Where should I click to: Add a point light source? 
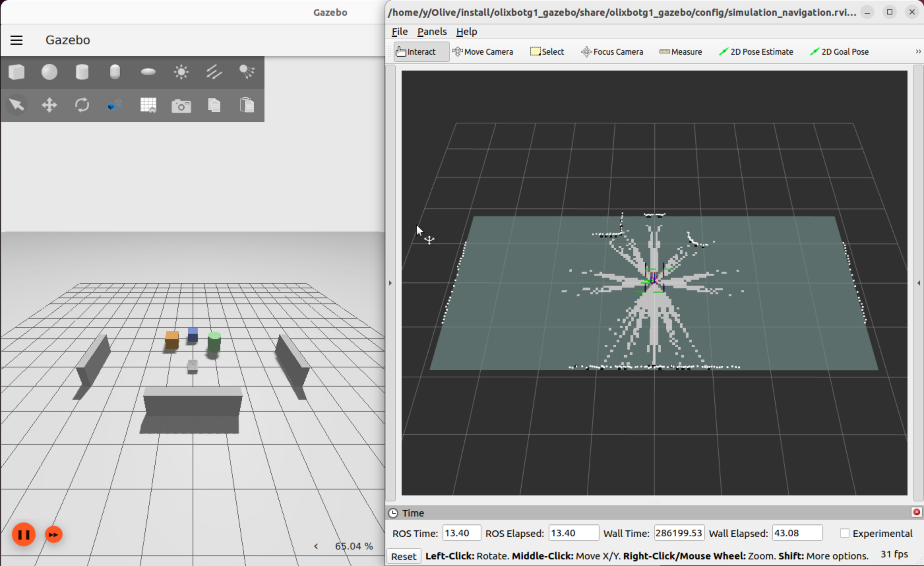point(181,72)
